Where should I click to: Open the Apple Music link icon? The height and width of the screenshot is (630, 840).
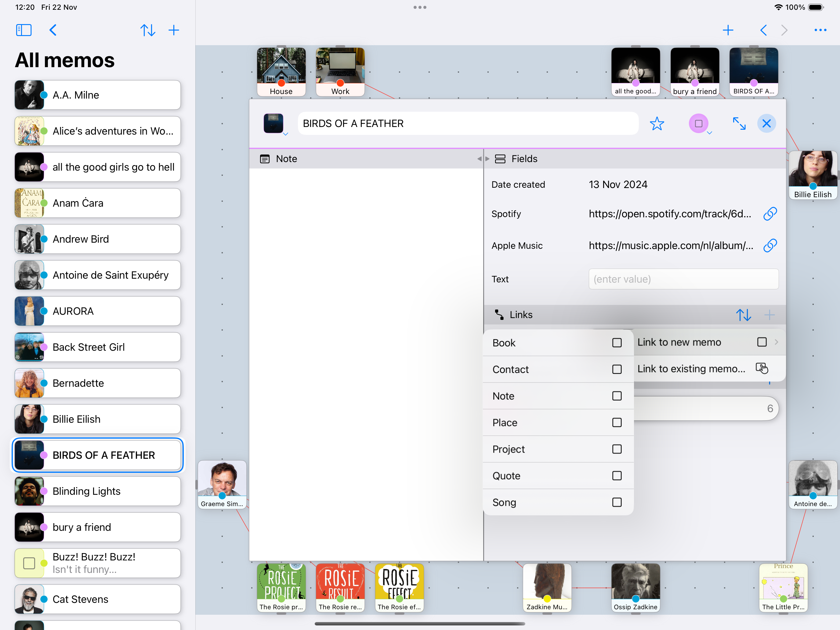click(770, 245)
